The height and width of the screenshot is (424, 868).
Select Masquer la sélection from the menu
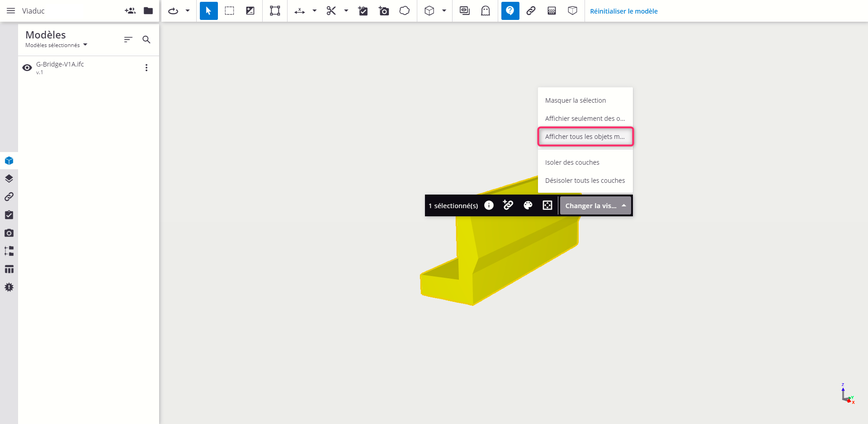[576, 100]
